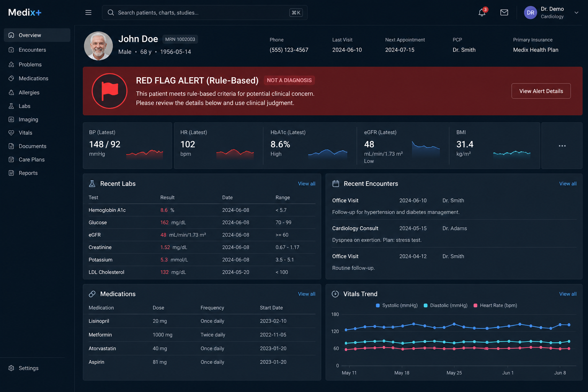Click the Lisinopril medication row
Screen dimensions: 588x392
[202, 321]
